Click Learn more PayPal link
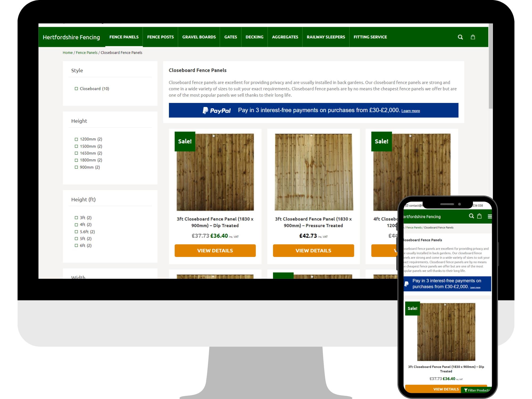 point(410,110)
